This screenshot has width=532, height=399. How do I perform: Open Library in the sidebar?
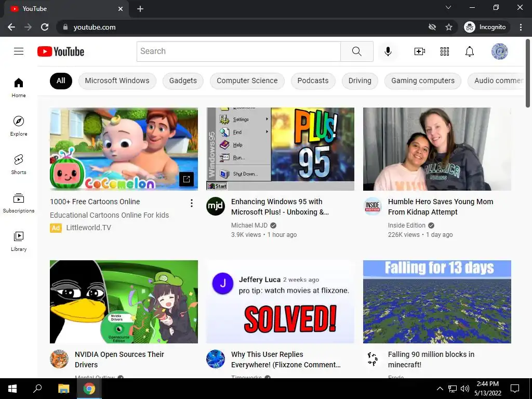pyautogui.click(x=19, y=241)
